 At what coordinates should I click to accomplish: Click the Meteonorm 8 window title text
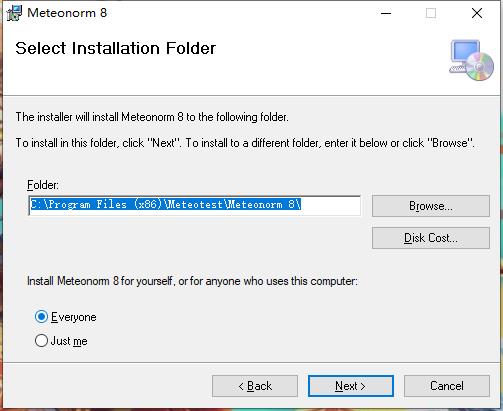[67, 13]
